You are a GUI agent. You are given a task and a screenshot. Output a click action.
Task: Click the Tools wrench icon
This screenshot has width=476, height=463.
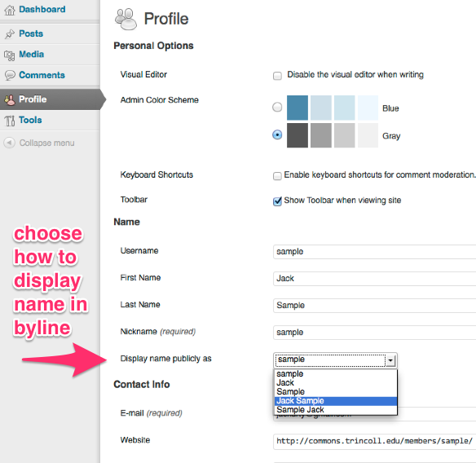[10, 121]
